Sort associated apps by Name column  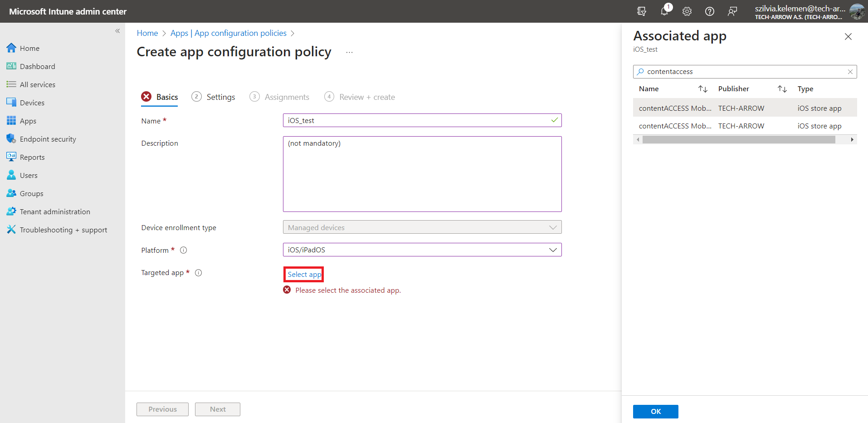tap(702, 89)
